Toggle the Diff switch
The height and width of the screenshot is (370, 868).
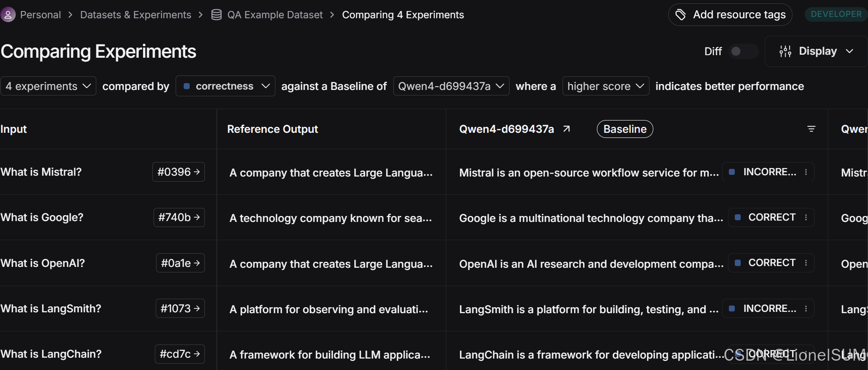point(743,51)
